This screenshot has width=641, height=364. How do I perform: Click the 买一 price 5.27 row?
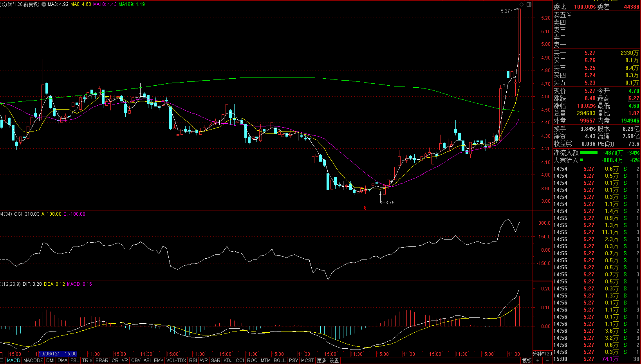coord(597,53)
